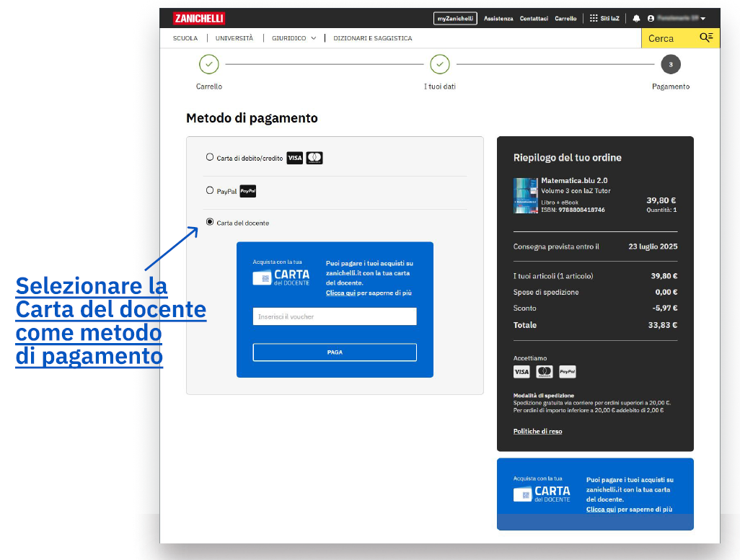Select Carta di debito/credito radio button

210,157
